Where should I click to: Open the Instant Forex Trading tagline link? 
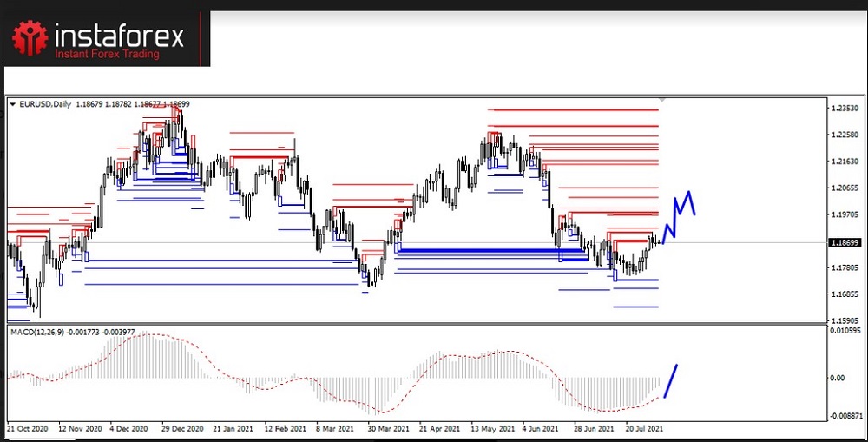(x=108, y=55)
